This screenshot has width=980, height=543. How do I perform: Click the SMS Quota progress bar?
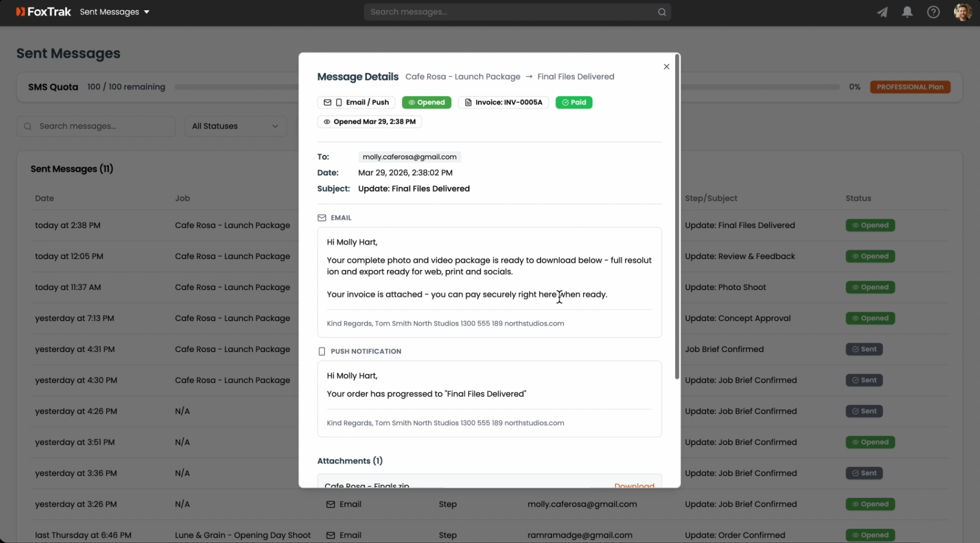(x=507, y=87)
